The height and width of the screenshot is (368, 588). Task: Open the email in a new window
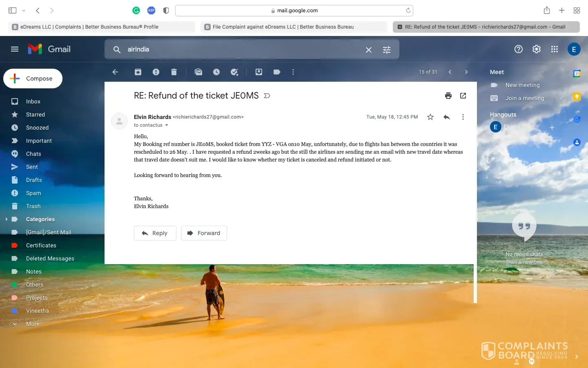coord(463,96)
